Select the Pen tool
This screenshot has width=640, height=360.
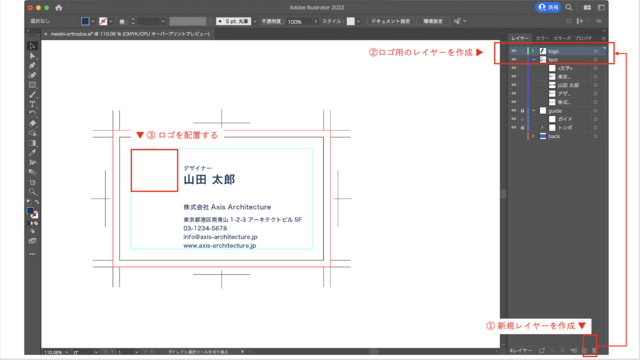click(x=32, y=65)
